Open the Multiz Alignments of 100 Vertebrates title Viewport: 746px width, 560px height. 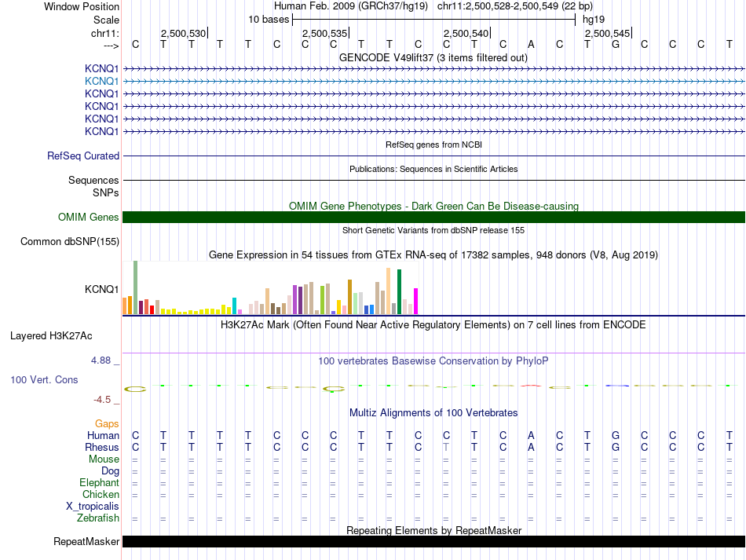point(433,412)
